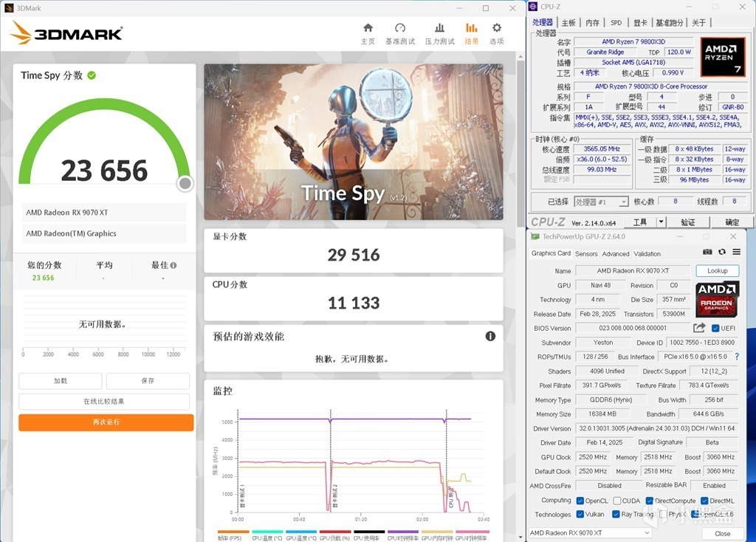Maximize the 3DMark window

pos(486,8)
